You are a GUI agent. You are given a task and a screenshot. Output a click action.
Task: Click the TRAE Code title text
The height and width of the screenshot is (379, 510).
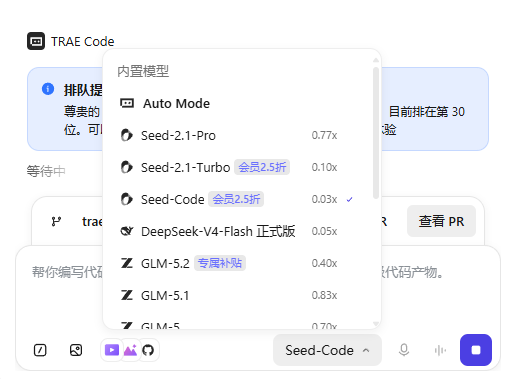pos(83,42)
